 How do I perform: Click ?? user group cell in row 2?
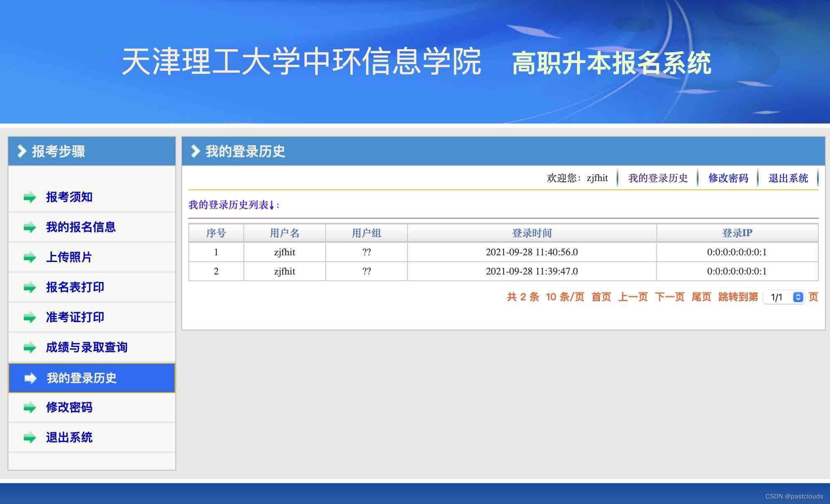point(366,271)
